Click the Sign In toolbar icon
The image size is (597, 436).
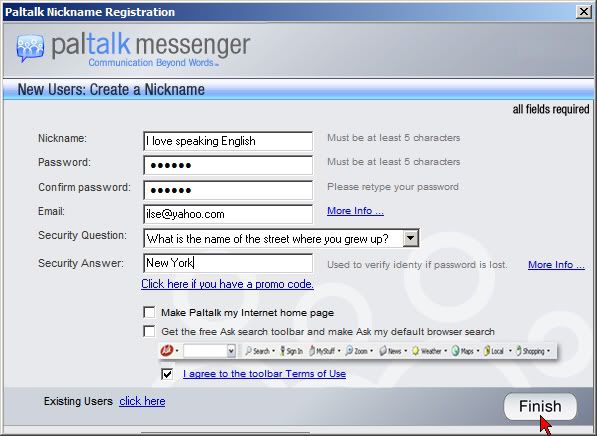click(283, 351)
